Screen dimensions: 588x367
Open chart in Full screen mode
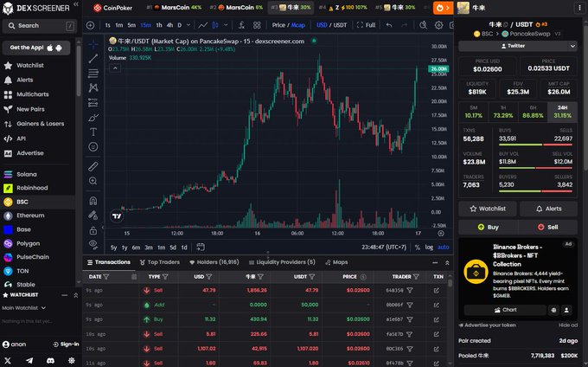pyautogui.click(x=366, y=25)
